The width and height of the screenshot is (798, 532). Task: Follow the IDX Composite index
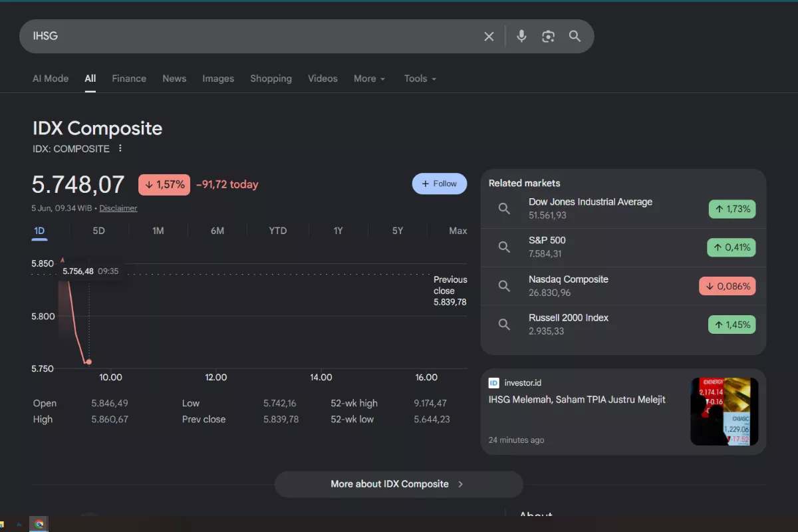click(x=440, y=184)
